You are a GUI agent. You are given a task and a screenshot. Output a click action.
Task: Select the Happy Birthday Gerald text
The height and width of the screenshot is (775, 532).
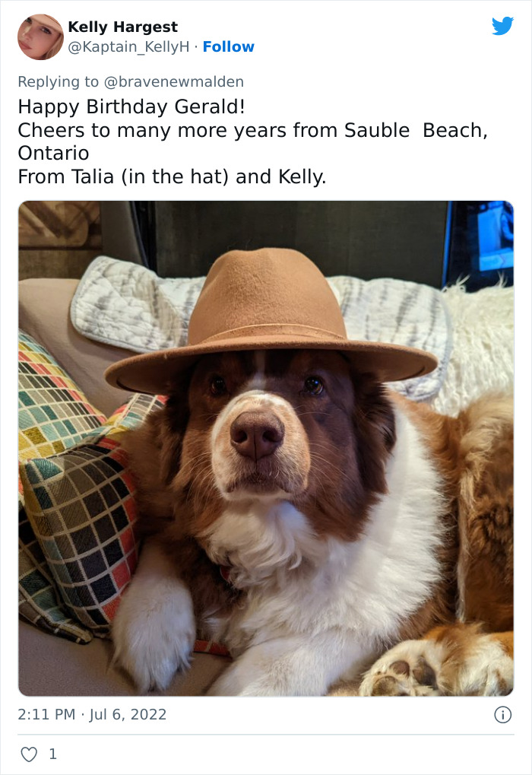(131, 106)
